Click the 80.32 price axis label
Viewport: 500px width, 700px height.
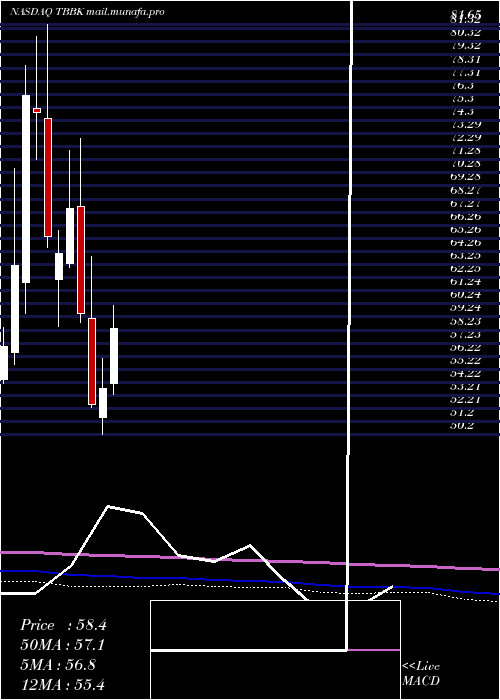coord(466,33)
